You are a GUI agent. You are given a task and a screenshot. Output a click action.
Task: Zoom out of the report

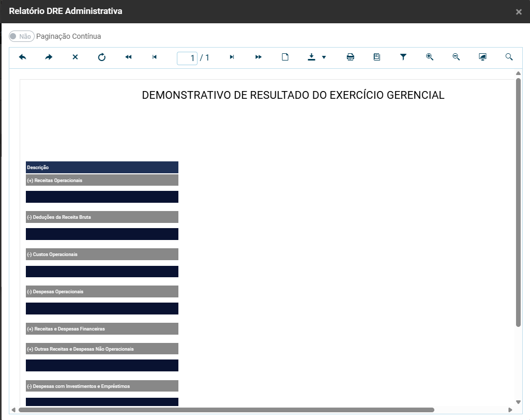coord(456,57)
